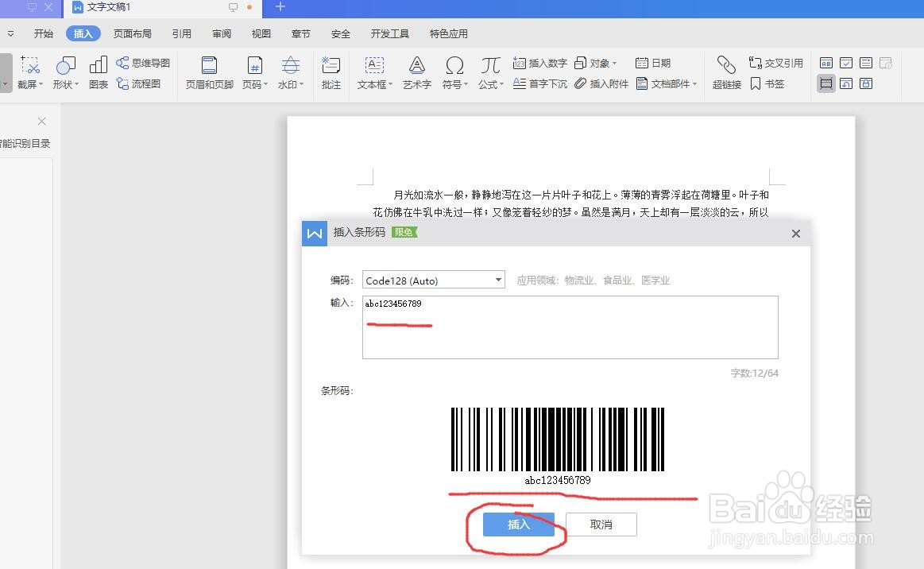924x569 pixels.
Task: Switch to the 审阅 tab
Action: [x=222, y=33]
